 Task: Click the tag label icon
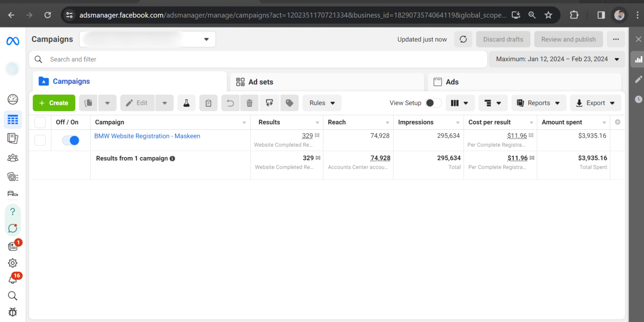(289, 103)
